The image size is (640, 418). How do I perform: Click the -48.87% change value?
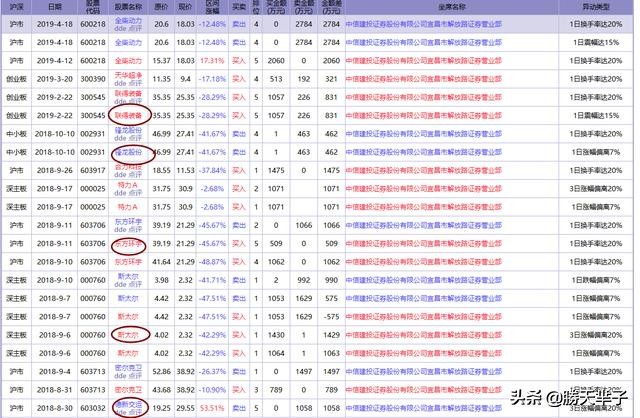click(212, 262)
